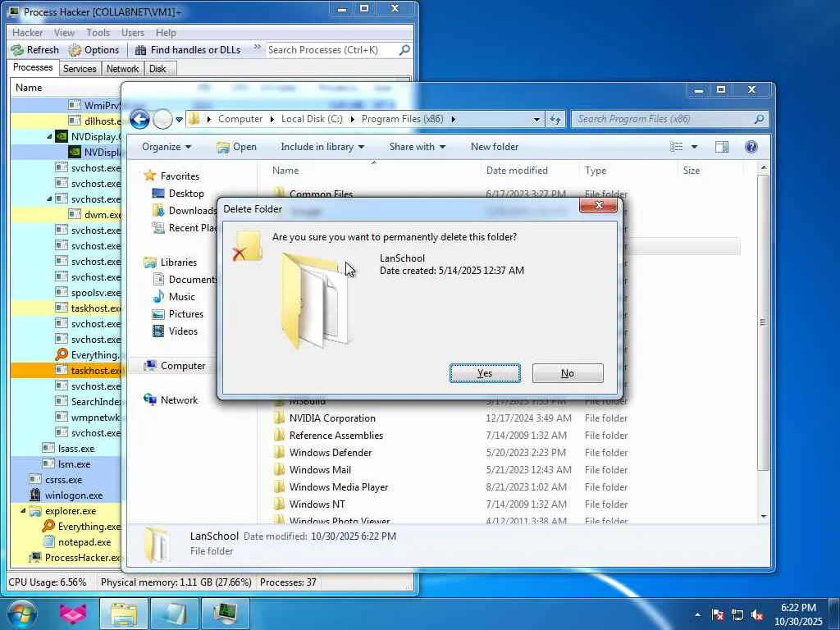Click the search magnifier icon in Process Hacker
This screenshot has height=630, width=840.
coord(405,50)
